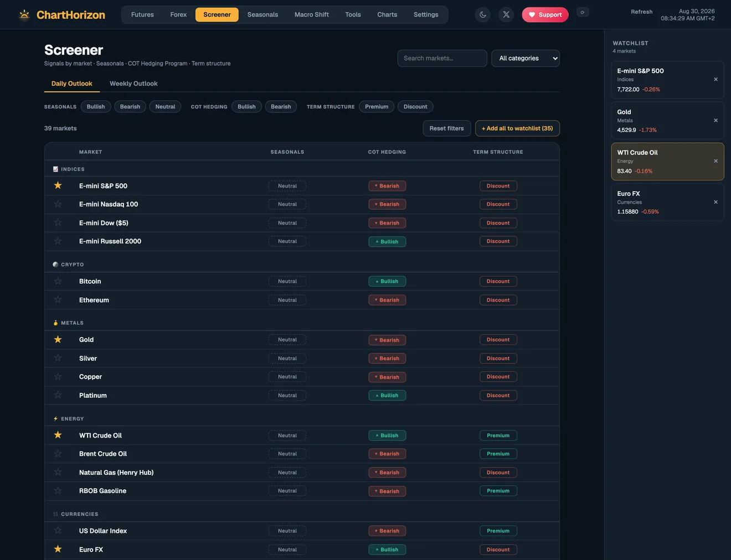Filter COT Hedging by Bearish
Screen dimensions: 731x560
pyautogui.click(x=281, y=107)
